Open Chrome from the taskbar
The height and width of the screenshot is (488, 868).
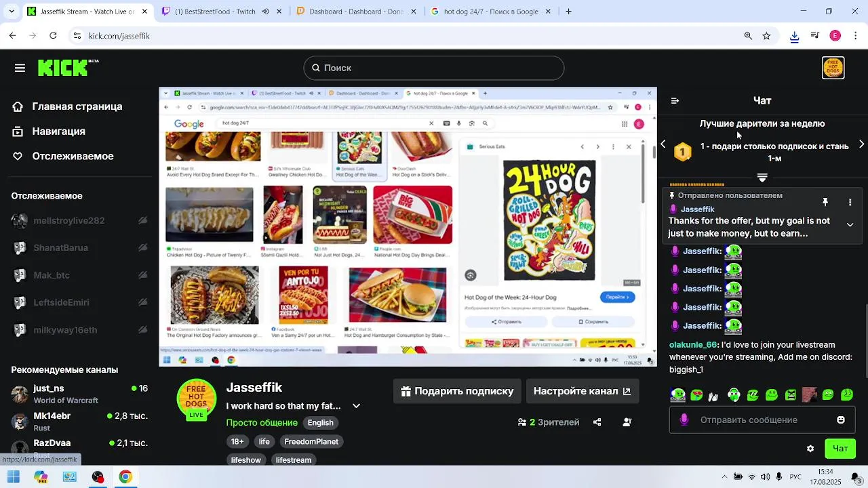[x=125, y=476]
